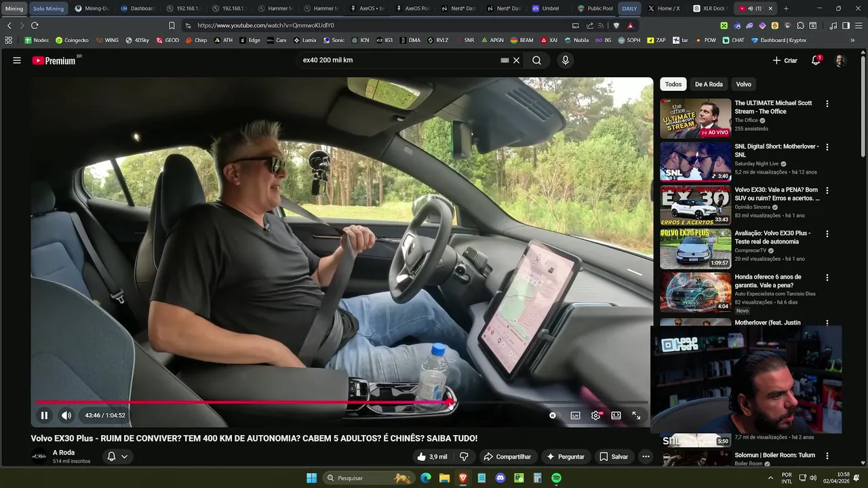Go fullscreen with the fullscreen button
This screenshot has height=488, width=868.
(636, 415)
